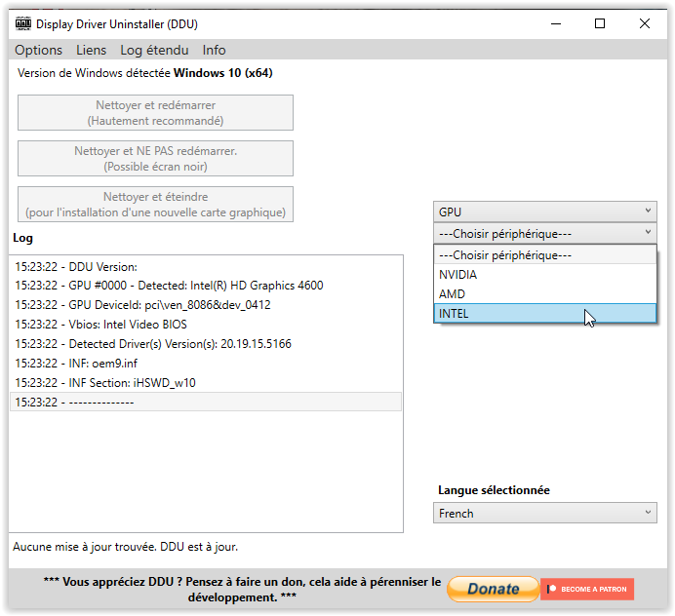Select the GPU DeviceId log line
This screenshot has height=616, width=675.
[x=206, y=305]
